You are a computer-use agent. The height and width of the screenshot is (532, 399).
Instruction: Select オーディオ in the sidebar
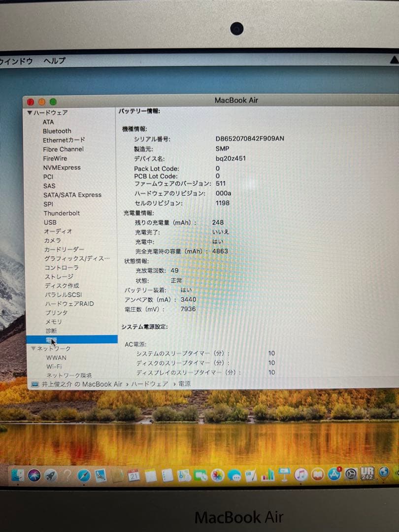[58, 232]
